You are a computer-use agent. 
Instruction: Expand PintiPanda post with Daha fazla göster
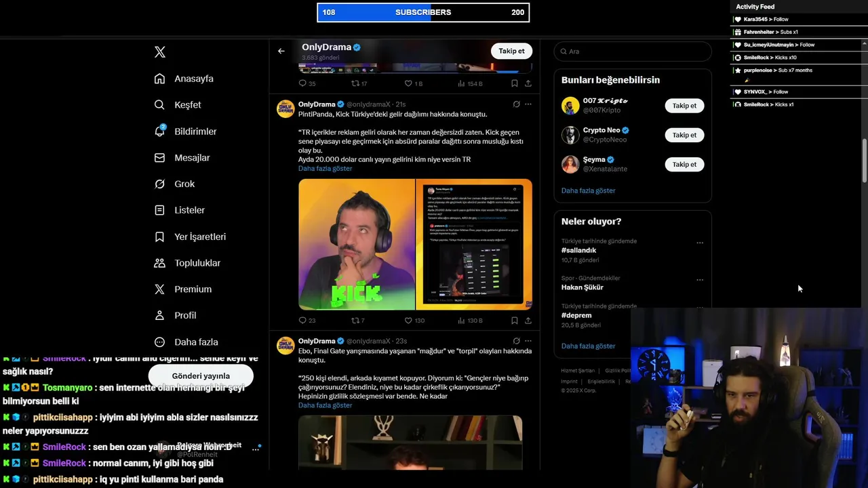pyautogui.click(x=325, y=168)
